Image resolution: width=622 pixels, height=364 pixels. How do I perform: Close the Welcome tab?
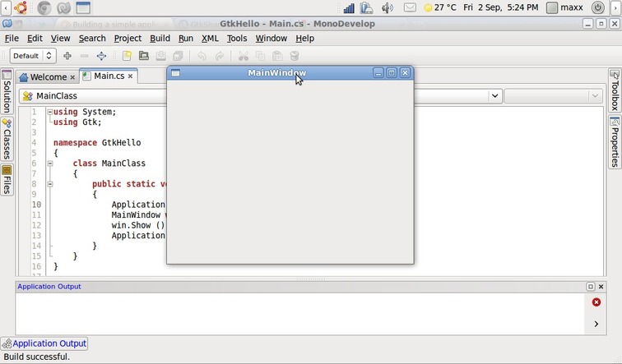coord(72,77)
